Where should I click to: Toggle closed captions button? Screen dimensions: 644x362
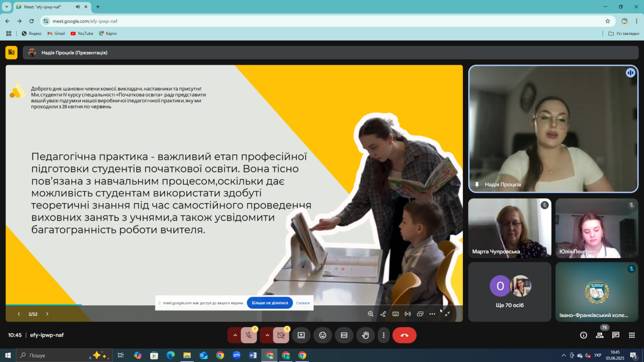click(344, 335)
